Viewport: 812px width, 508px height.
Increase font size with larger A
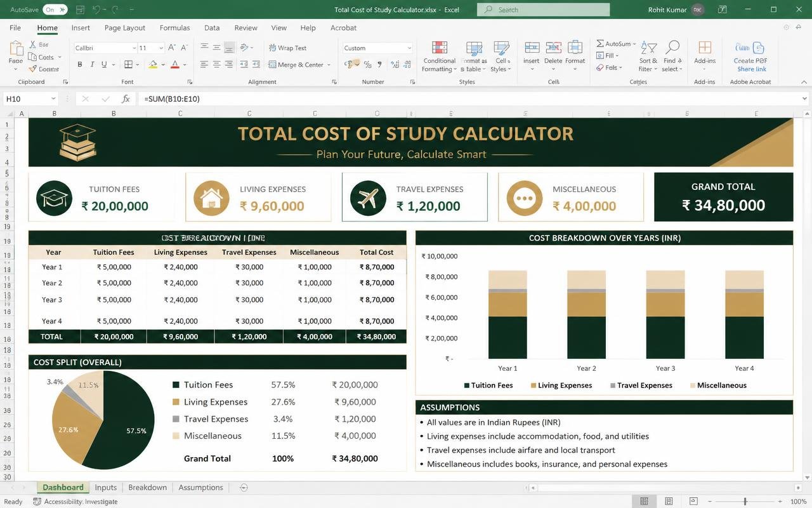(173, 48)
